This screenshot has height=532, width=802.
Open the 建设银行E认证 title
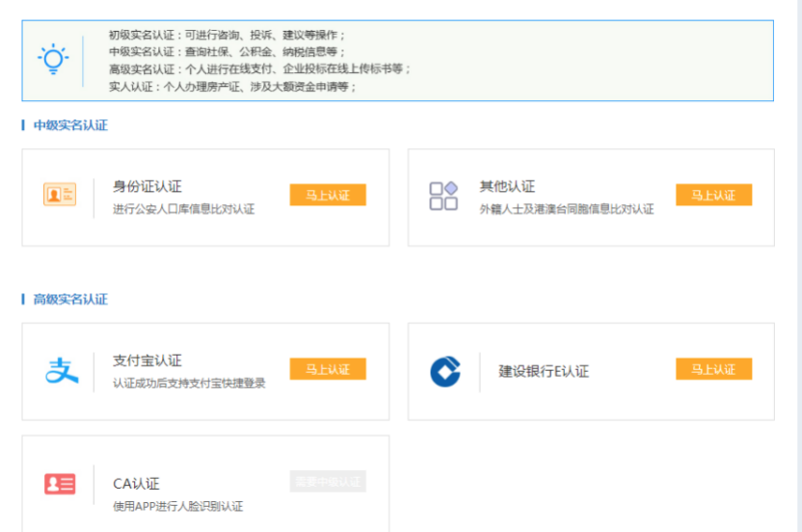(x=543, y=371)
